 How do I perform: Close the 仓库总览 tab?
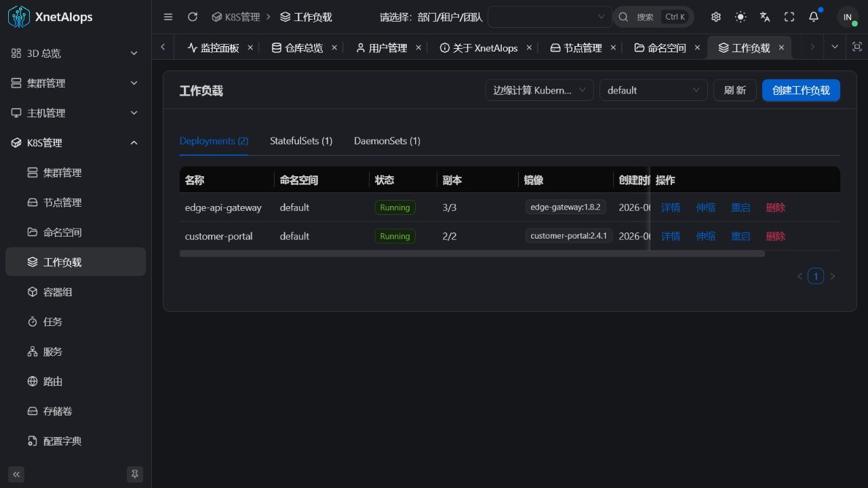pyautogui.click(x=334, y=47)
